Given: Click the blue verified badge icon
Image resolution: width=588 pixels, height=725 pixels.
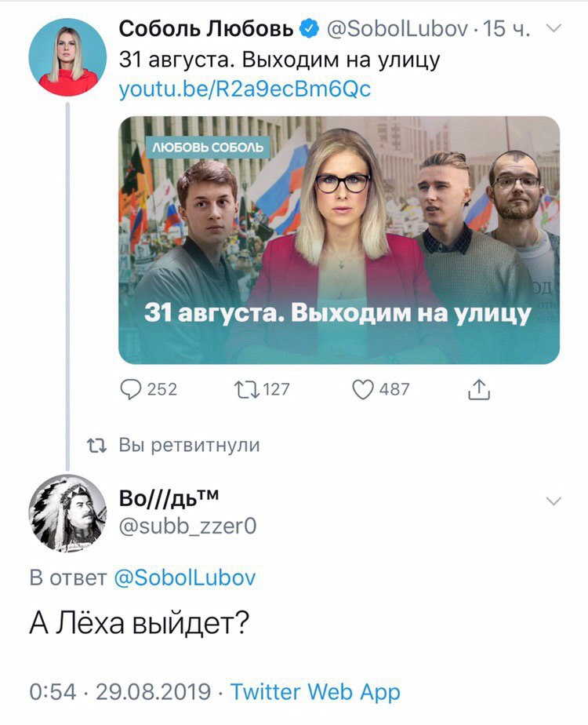Looking at the screenshot, I should 309,29.
